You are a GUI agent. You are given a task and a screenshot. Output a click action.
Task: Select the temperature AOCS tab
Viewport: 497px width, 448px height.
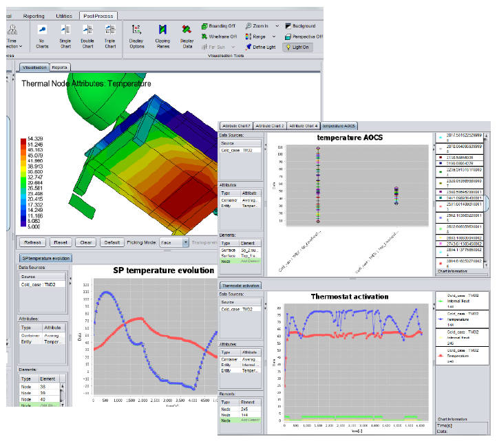[x=339, y=126]
